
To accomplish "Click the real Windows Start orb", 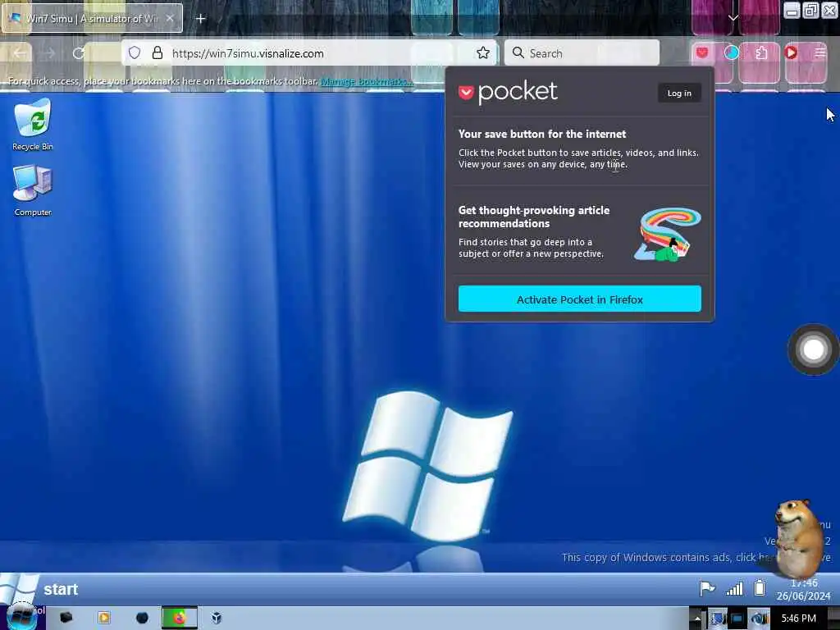I will [21, 618].
